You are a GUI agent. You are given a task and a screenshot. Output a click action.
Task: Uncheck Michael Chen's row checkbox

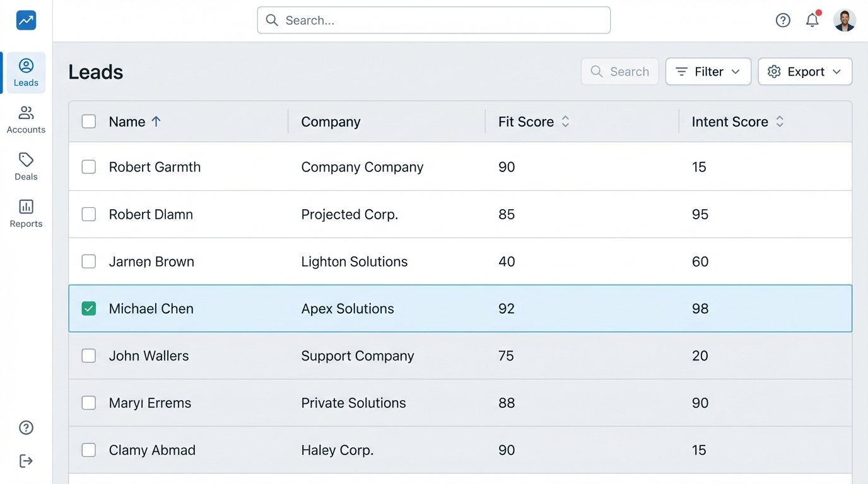(x=88, y=308)
